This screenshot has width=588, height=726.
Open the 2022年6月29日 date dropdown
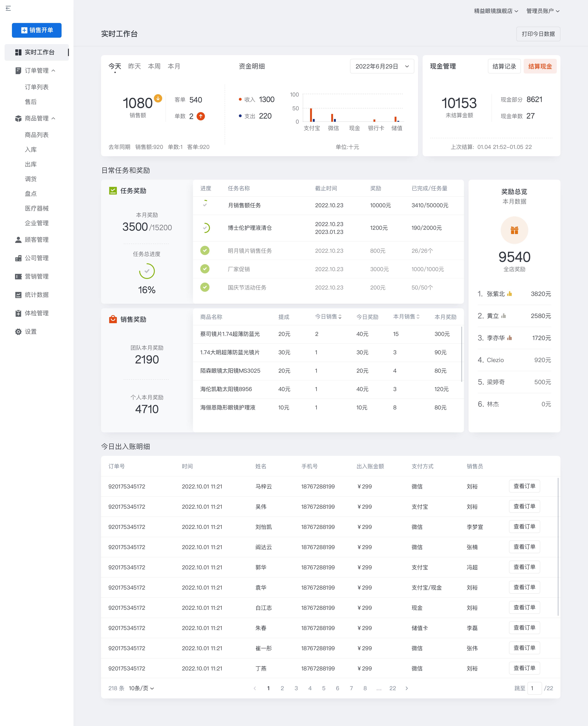(x=382, y=66)
